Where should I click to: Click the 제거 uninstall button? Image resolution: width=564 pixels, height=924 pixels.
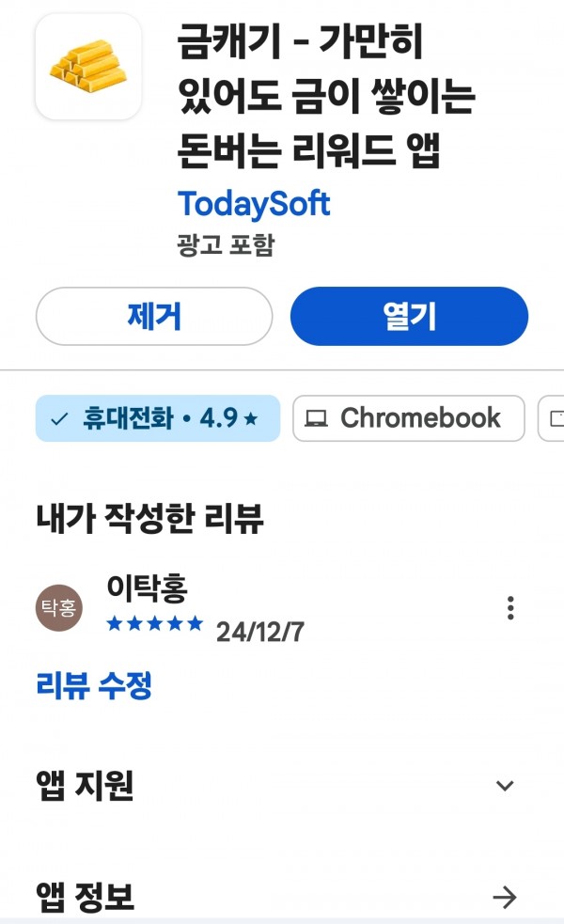[154, 317]
